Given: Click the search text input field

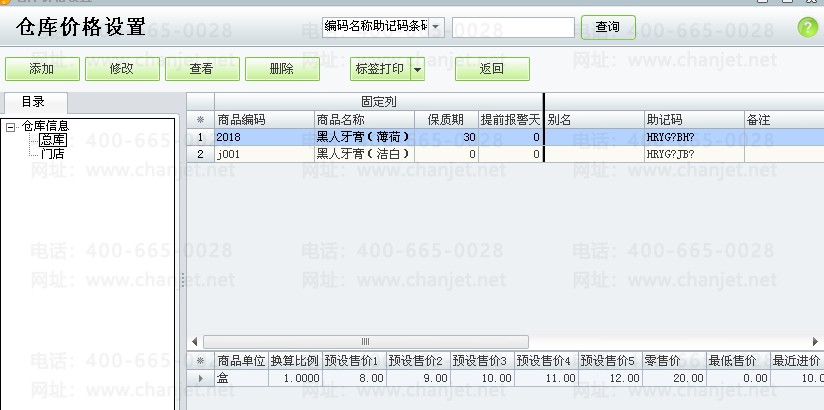Looking at the screenshot, I should point(512,27).
